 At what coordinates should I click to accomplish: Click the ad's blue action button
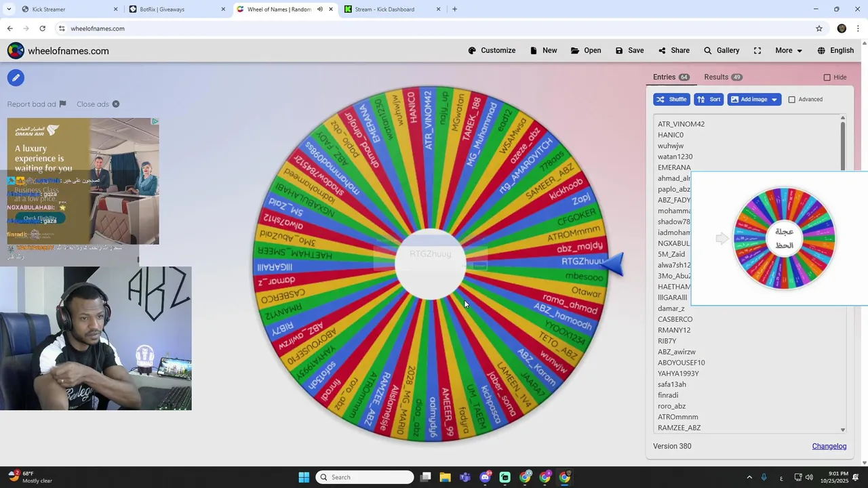click(40, 218)
